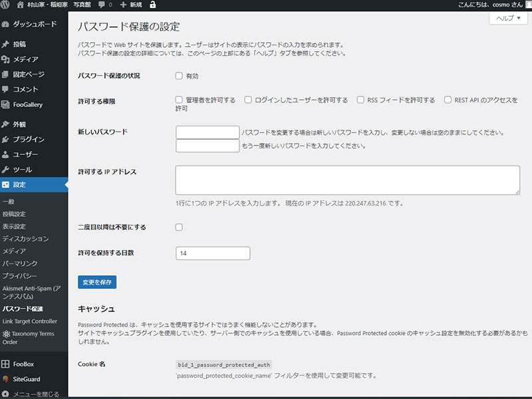Click the wrench icon beside ツール
Viewport: 532px width, 399px height.
click(6, 170)
